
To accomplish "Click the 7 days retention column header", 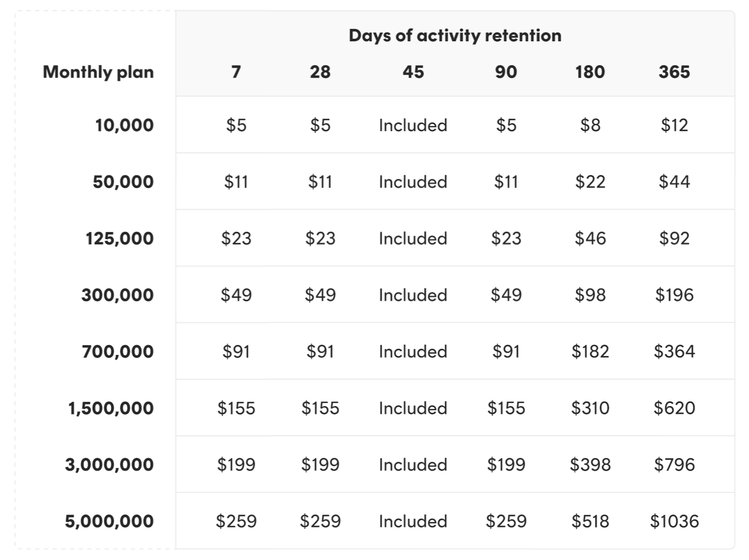I will 236,72.
